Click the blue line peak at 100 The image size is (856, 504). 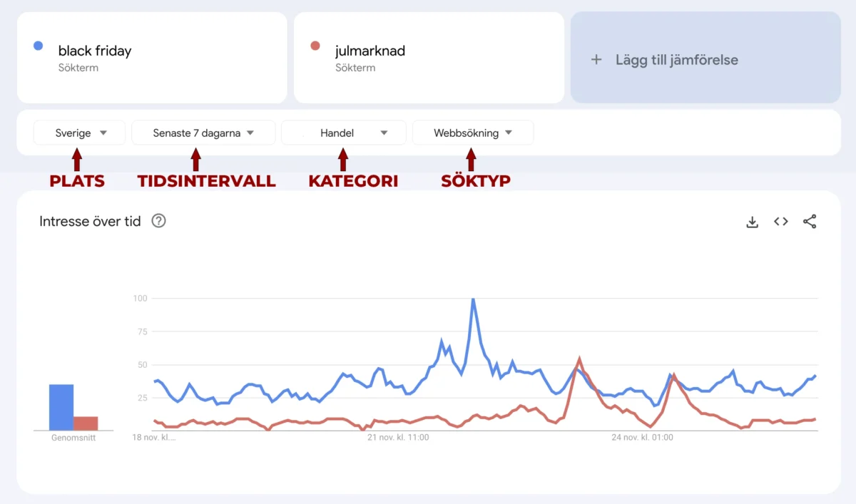click(472, 300)
